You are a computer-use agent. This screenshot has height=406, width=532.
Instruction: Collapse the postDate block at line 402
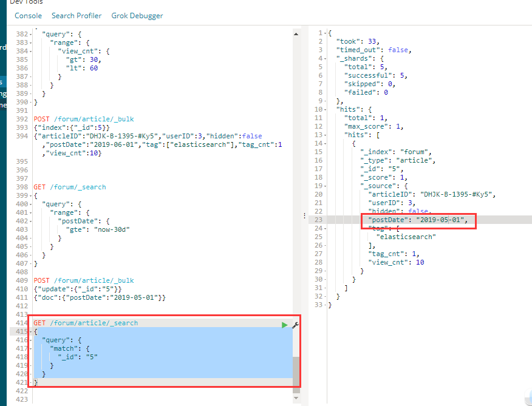tap(30, 222)
